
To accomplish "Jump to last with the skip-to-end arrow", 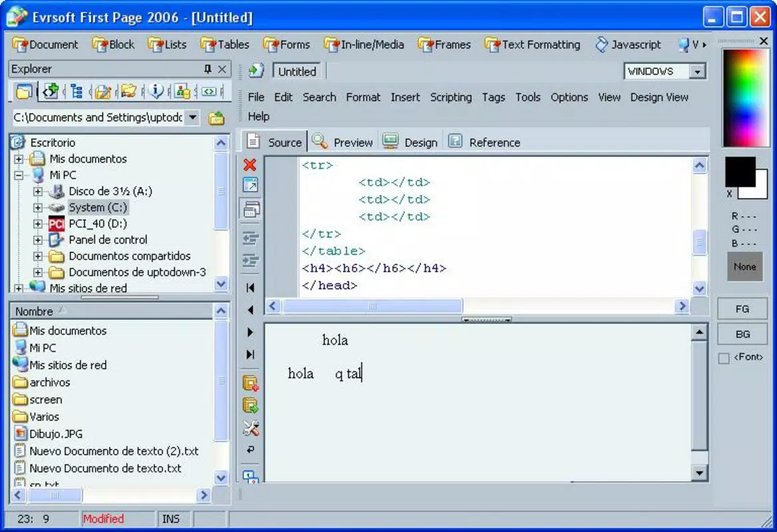I will [x=250, y=354].
